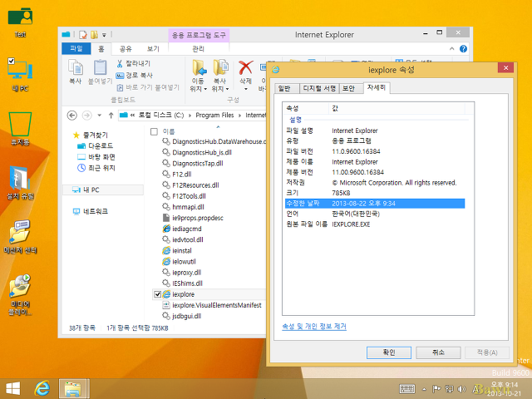Click the Copy (복사) ribbon icon
532x399 pixels.
click(76, 71)
